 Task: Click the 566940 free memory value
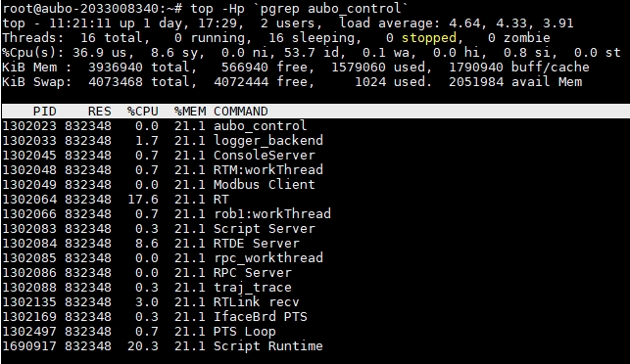coord(248,67)
